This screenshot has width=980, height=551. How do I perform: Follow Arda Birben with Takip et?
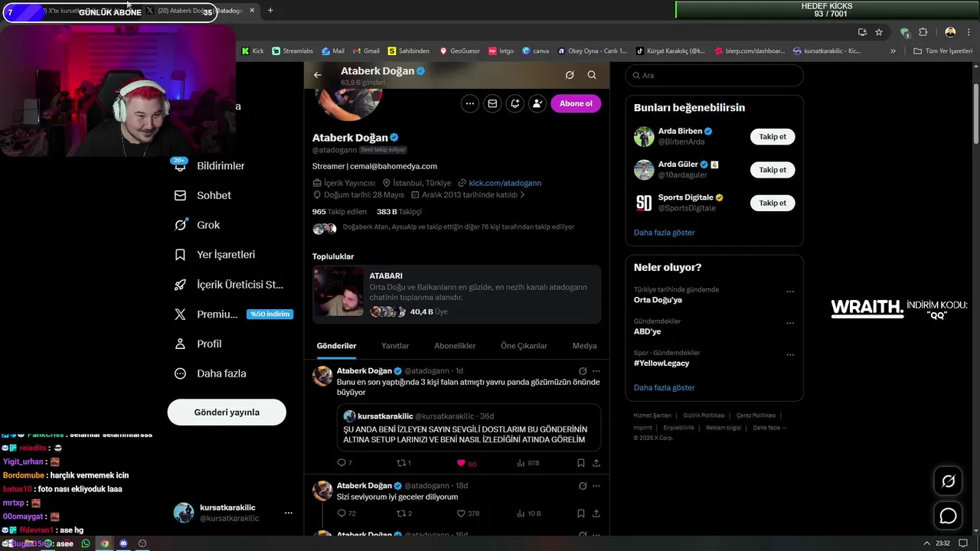tap(773, 137)
